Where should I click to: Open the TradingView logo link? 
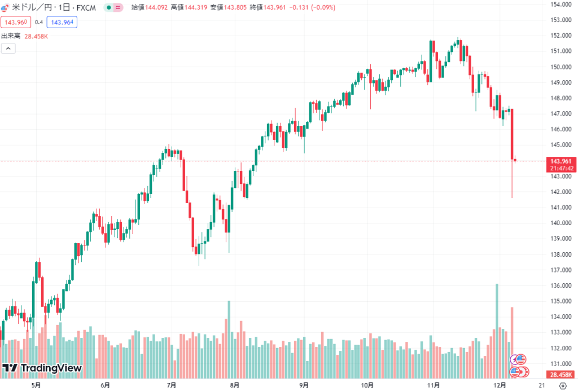(x=42, y=368)
